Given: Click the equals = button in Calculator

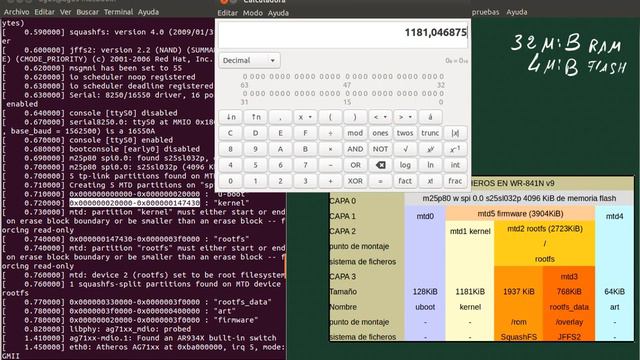Looking at the screenshot, I should (380, 181).
